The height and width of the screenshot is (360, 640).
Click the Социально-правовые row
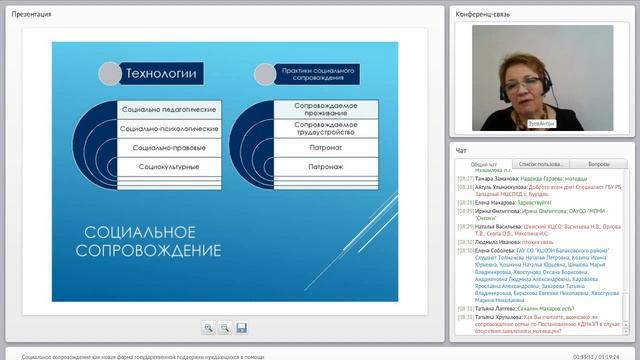point(169,148)
